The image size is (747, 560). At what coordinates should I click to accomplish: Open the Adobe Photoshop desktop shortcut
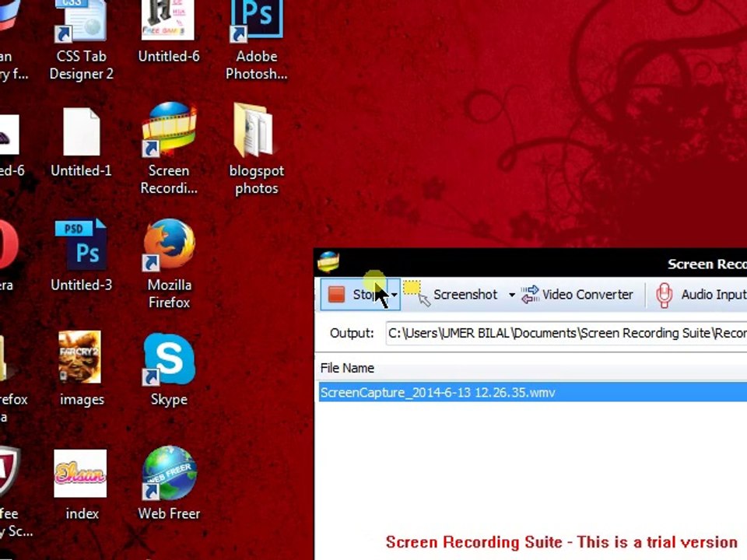(x=256, y=40)
